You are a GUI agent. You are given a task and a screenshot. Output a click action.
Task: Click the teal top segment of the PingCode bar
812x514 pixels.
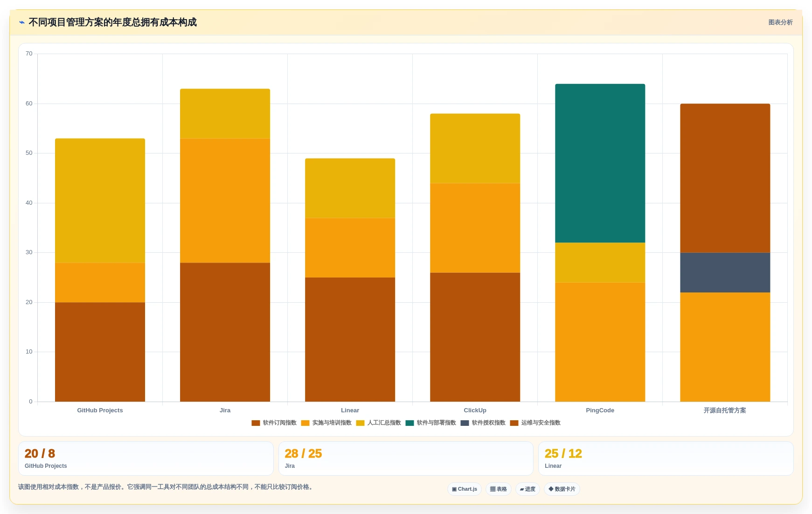(x=600, y=163)
